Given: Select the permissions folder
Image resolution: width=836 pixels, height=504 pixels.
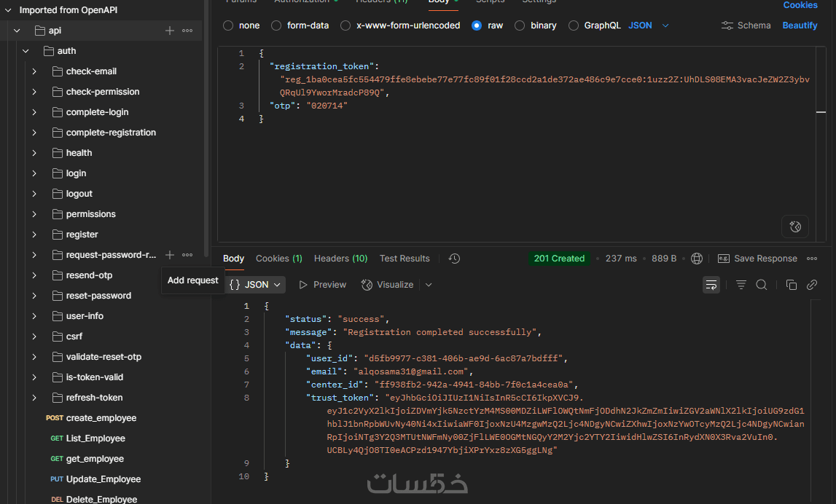Looking at the screenshot, I should 90,214.
